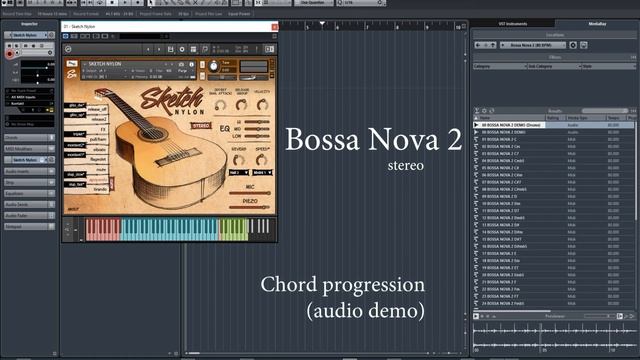Click the Kontakt Tune knob

[x=213, y=66]
